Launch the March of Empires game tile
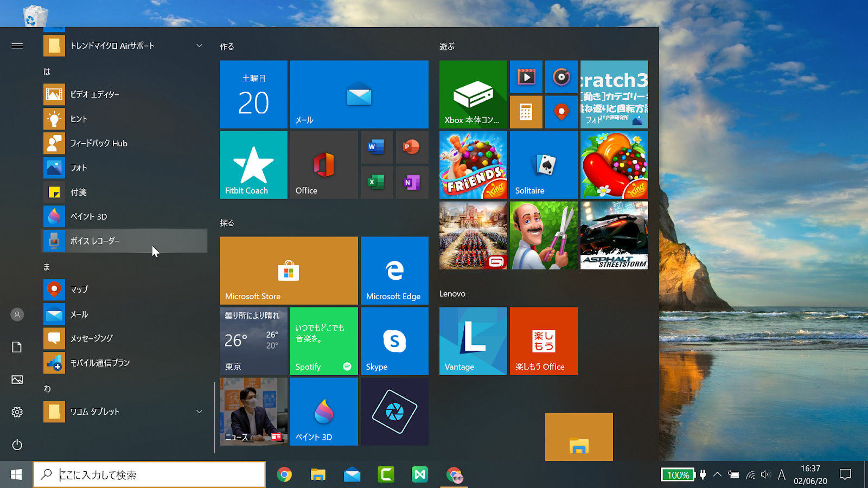Screen dimensions: 868x488 [473, 235]
